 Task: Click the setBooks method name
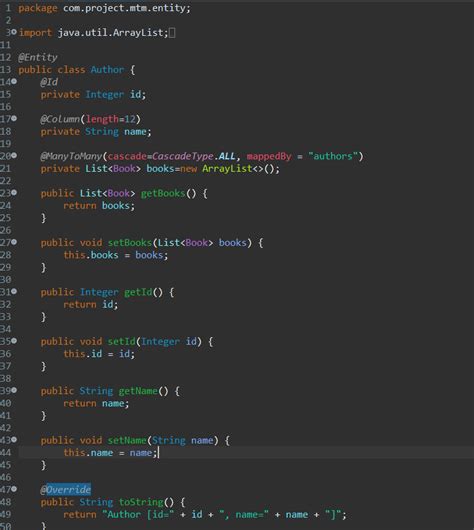tap(130, 243)
